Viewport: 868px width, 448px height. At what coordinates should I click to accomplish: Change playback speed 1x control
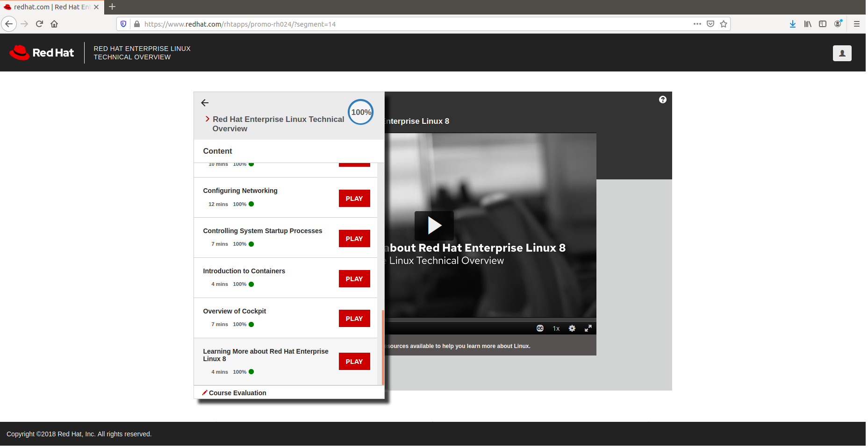556,328
